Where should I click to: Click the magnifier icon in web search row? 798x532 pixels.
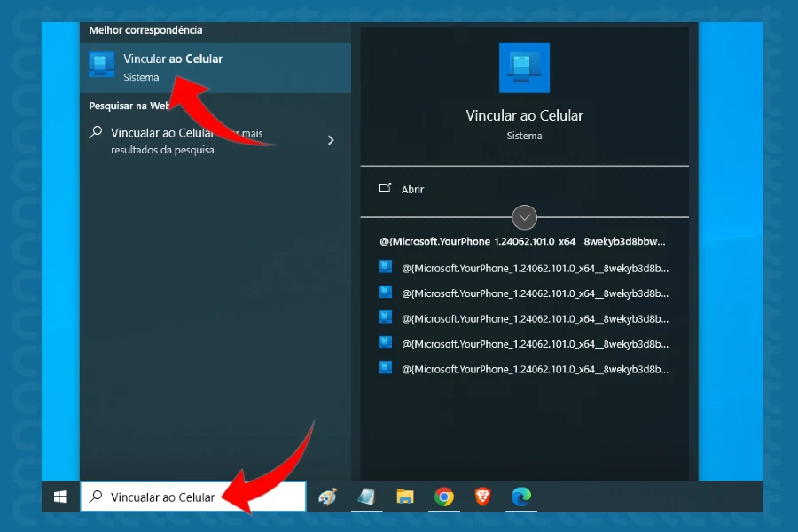[96, 132]
